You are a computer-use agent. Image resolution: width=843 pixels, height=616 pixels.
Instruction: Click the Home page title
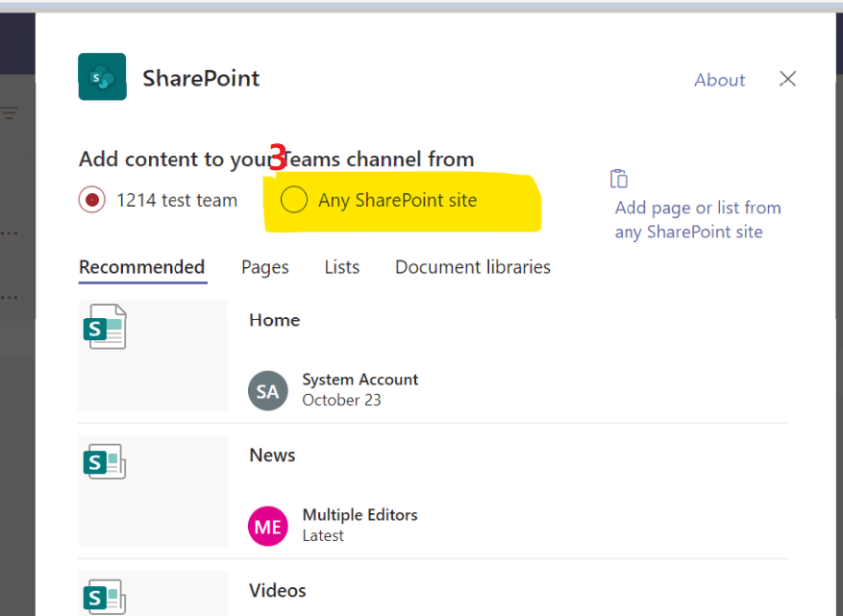274,320
